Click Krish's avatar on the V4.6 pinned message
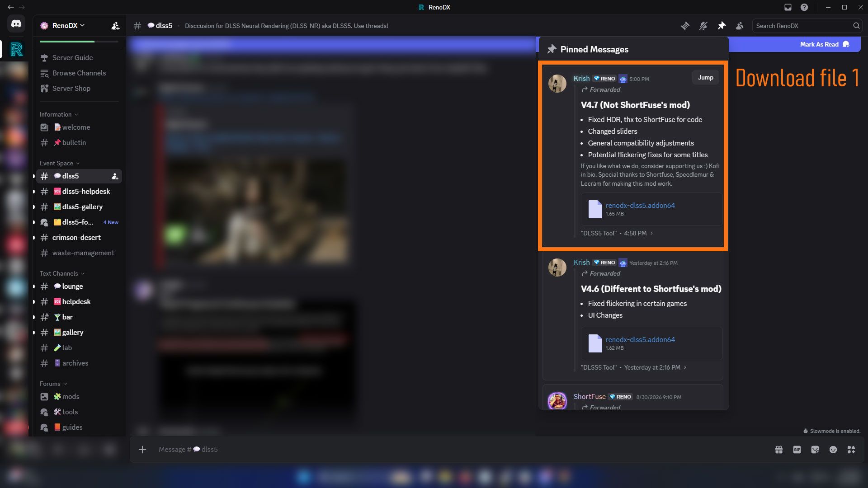The width and height of the screenshot is (868, 488). 557,267
